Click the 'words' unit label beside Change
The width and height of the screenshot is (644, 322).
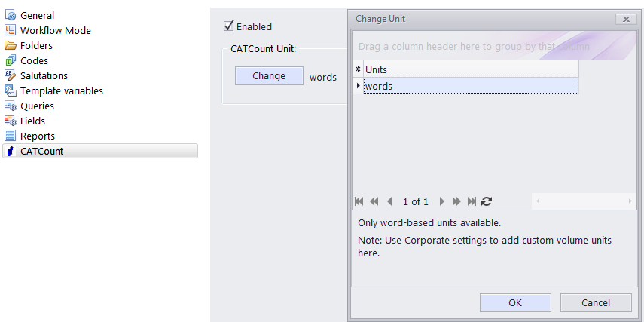click(x=323, y=78)
